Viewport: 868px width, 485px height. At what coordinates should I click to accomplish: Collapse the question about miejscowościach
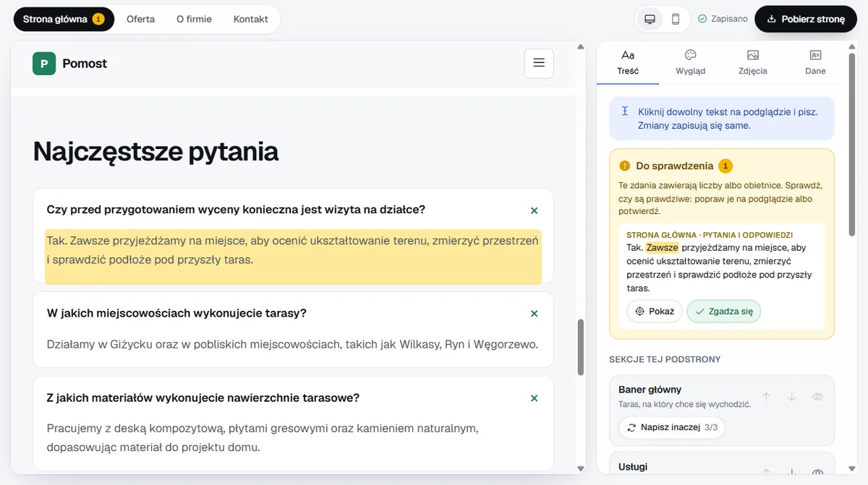click(534, 314)
